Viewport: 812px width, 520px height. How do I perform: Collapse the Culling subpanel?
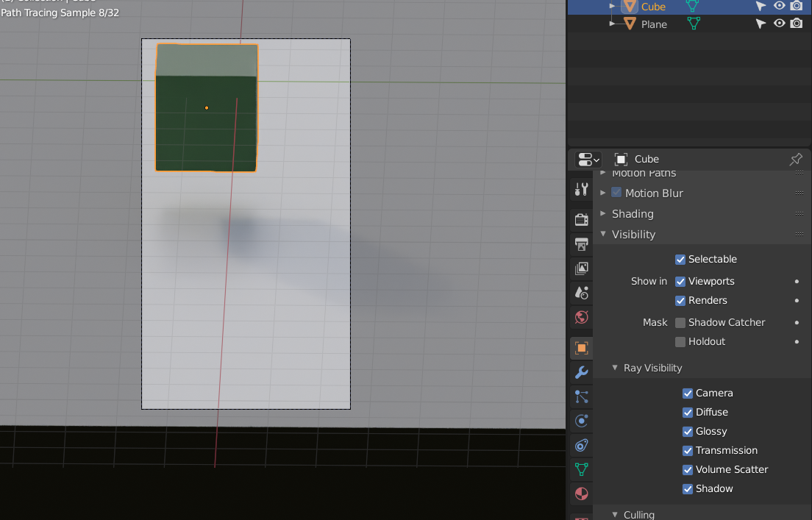click(615, 514)
